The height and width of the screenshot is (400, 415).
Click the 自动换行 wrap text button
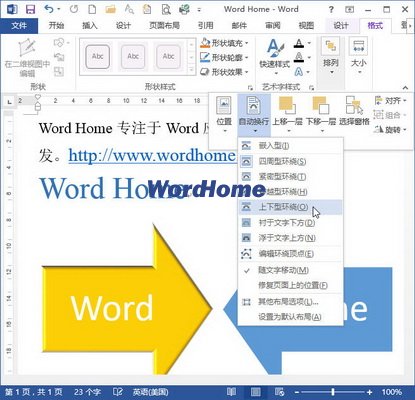(254, 115)
